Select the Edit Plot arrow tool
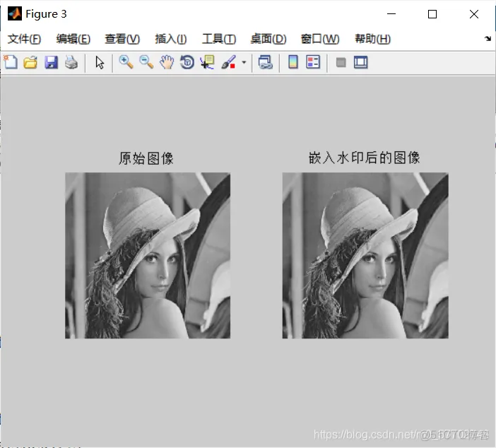The image size is (496, 448). coord(100,62)
